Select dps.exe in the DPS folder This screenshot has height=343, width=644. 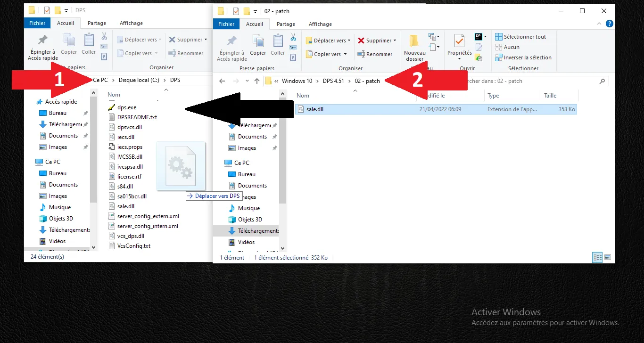[x=126, y=107]
